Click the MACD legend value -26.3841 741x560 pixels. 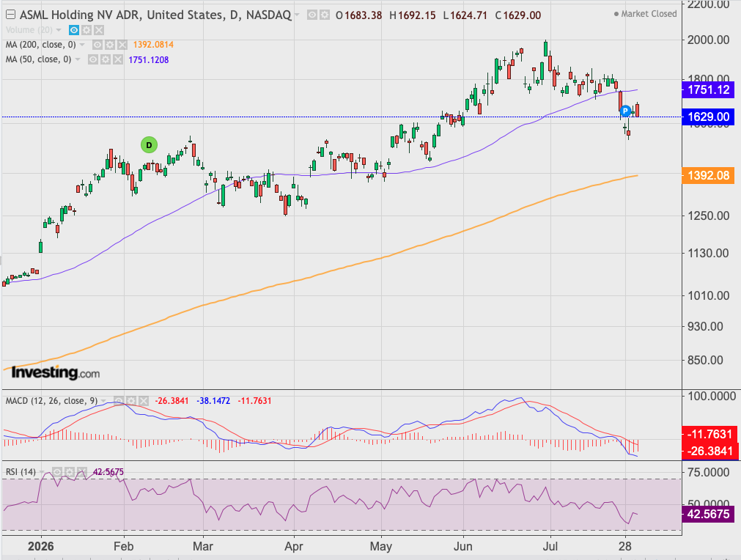point(172,401)
